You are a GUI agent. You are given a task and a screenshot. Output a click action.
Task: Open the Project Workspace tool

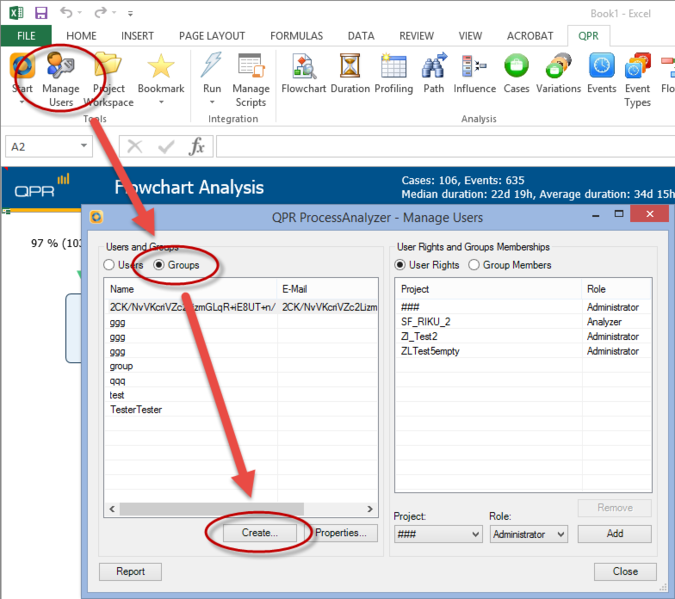pyautogui.click(x=108, y=78)
